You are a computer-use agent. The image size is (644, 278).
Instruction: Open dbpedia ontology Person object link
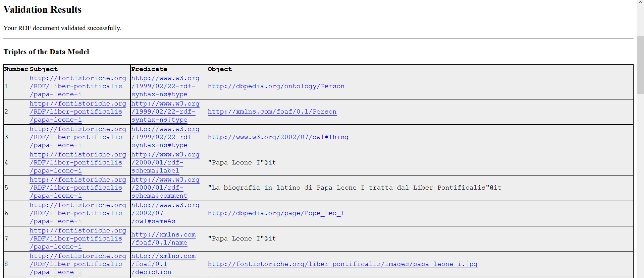pyautogui.click(x=276, y=86)
